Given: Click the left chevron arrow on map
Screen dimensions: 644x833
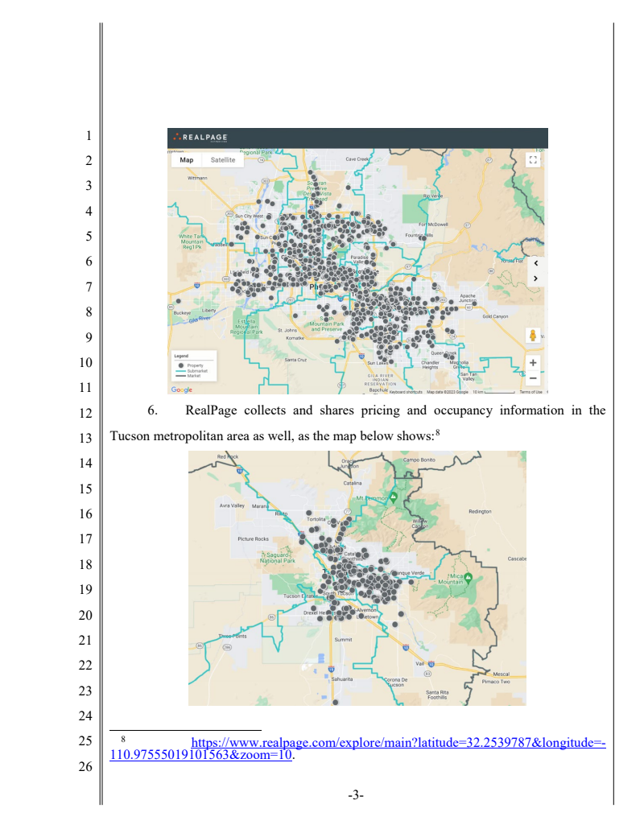Looking at the screenshot, I should tap(535, 263).
